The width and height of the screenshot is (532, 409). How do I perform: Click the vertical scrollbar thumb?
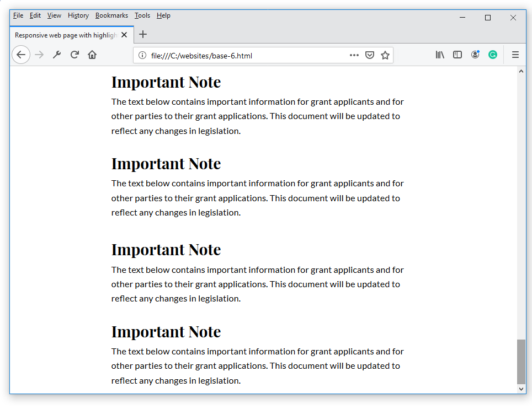click(x=521, y=362)
